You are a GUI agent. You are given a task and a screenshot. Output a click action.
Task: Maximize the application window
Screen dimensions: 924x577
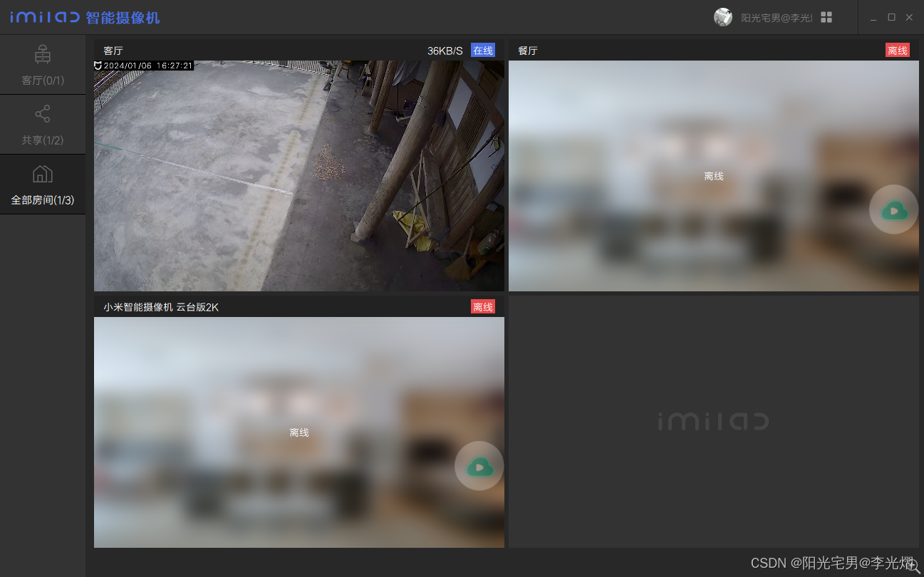(891, 17)
